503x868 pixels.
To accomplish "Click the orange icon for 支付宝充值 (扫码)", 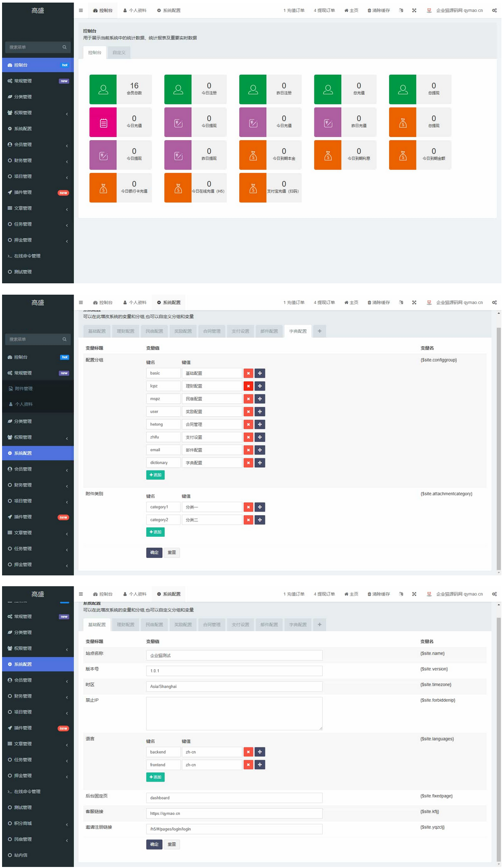I will click(x=253, y=188).
